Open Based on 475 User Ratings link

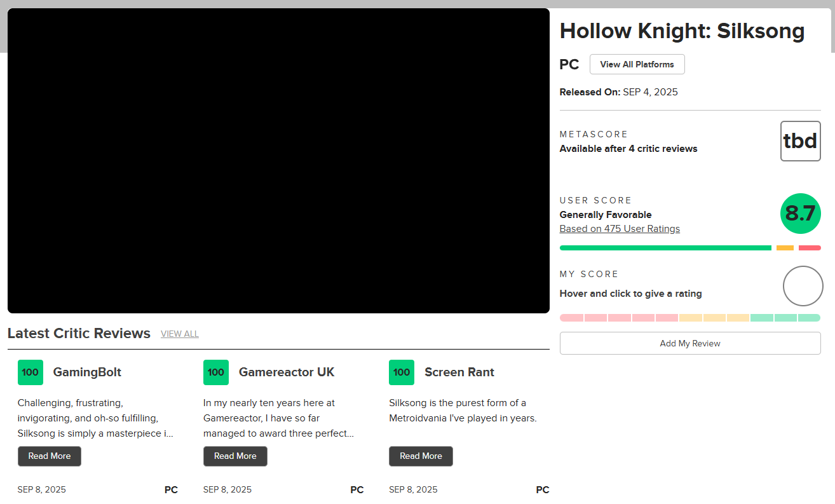click(620, 229)
